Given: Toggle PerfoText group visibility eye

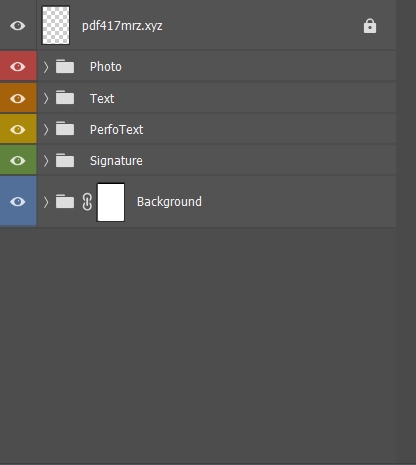Looking at the screenshot, I should tap(18, 129).
